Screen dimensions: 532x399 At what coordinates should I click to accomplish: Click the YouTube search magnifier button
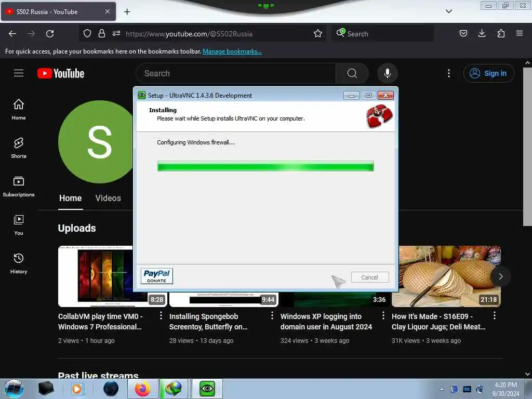coord(352,73)
